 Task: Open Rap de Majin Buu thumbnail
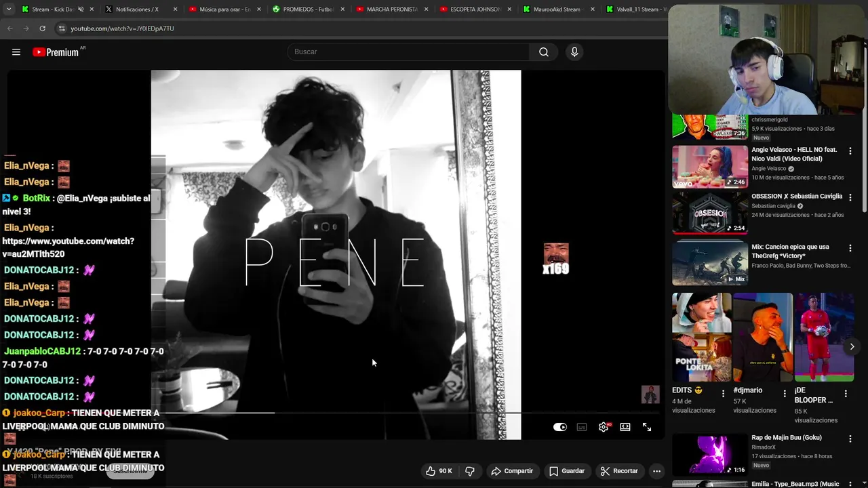710,454
